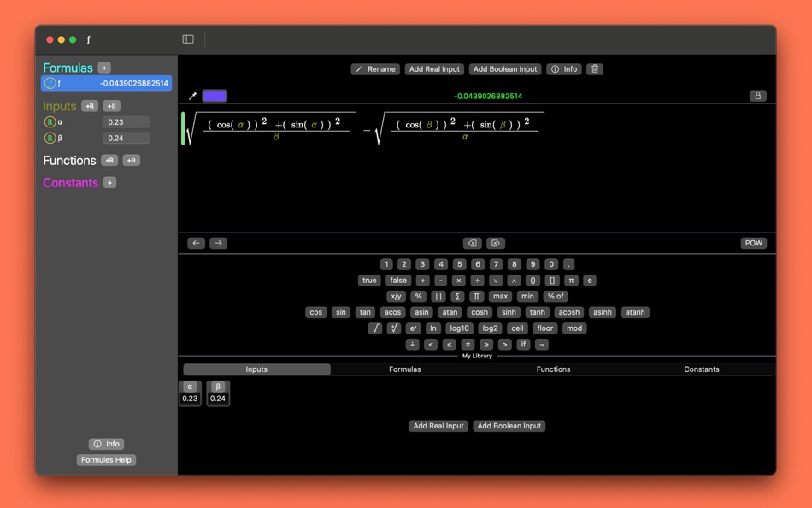Image resolution: width=812 pixels, height=508 pixels.
Task: Click bottom Add Real Input button
Action: click(438, 426)
